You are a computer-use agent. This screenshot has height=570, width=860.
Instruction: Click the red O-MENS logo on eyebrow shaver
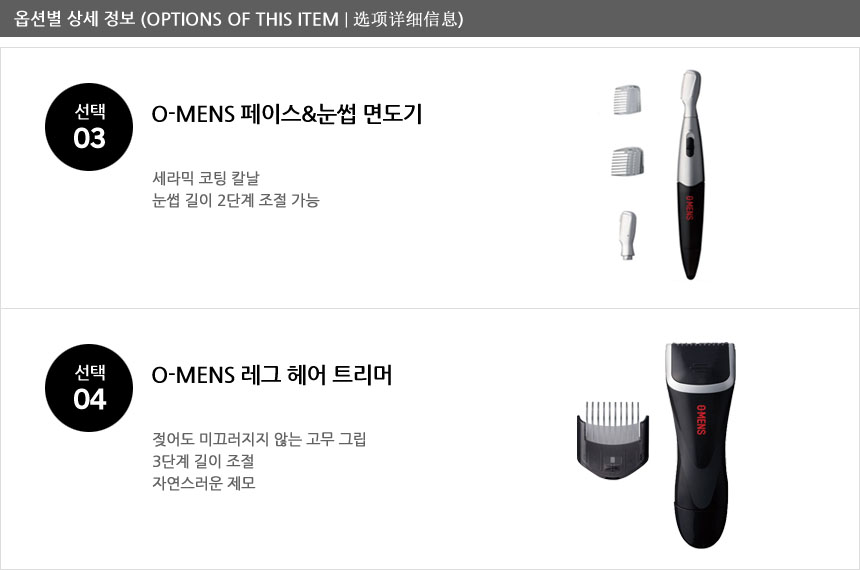[x=689, y=208]
